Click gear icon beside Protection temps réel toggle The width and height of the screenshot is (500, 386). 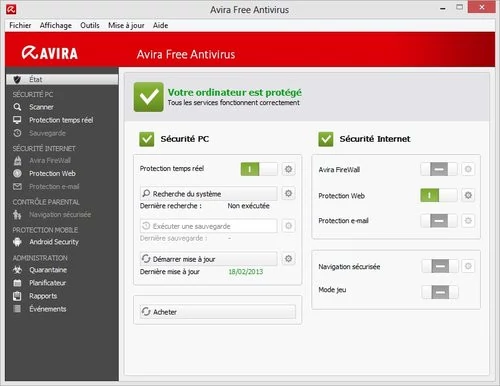click(289, 169)
